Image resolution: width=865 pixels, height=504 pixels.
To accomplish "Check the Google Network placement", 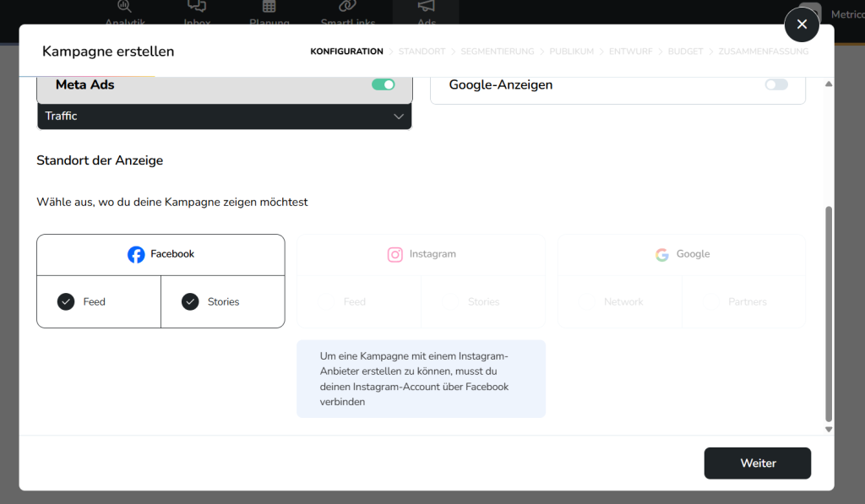I will tap(586, 301).
